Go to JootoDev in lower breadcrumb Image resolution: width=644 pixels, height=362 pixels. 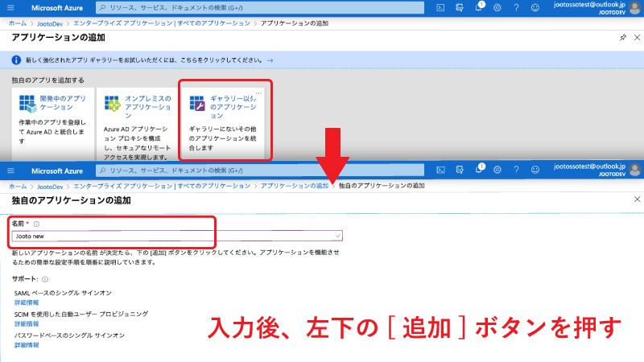click(50, 187)
